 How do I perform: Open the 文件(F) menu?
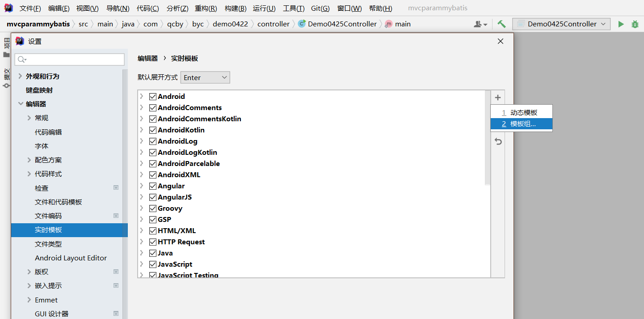point(30,9)
